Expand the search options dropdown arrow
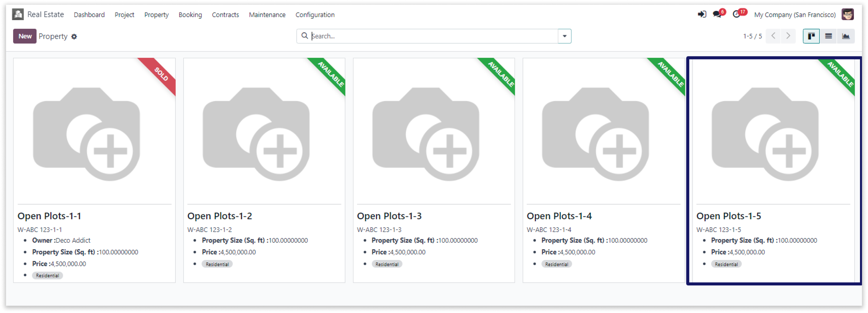868x313 pixels. point(564,36)
